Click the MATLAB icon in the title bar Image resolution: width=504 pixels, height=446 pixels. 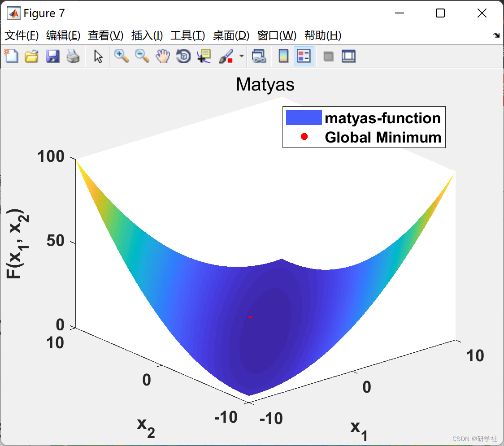click(x=14, y=13)
